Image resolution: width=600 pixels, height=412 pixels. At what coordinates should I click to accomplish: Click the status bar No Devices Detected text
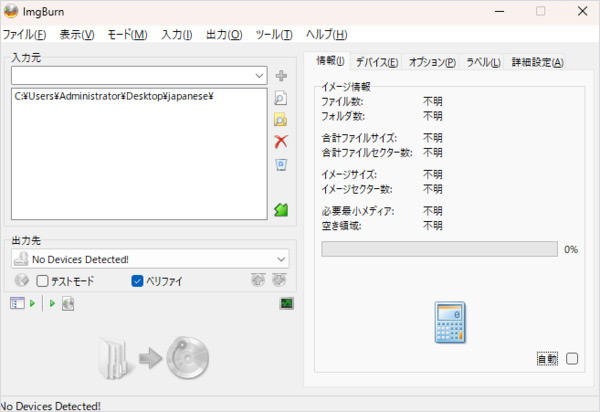pyautogui.click(x=51, y=406)
